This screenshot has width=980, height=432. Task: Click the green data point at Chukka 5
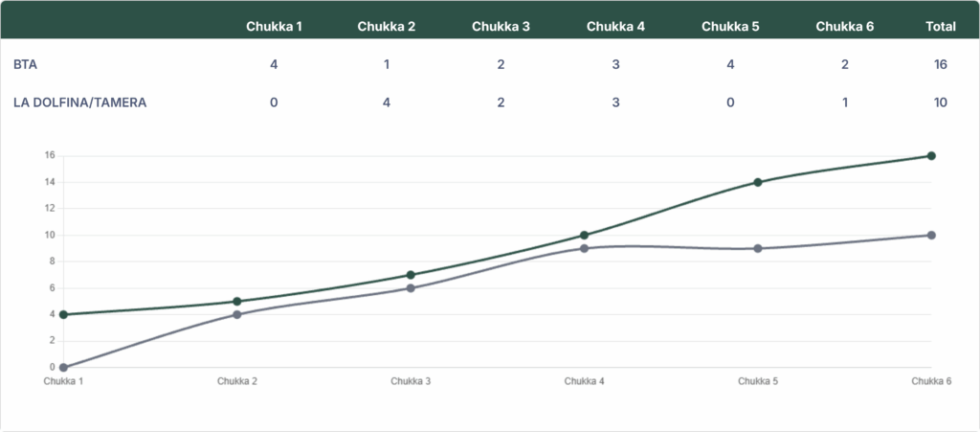click(x=758, y=182)
